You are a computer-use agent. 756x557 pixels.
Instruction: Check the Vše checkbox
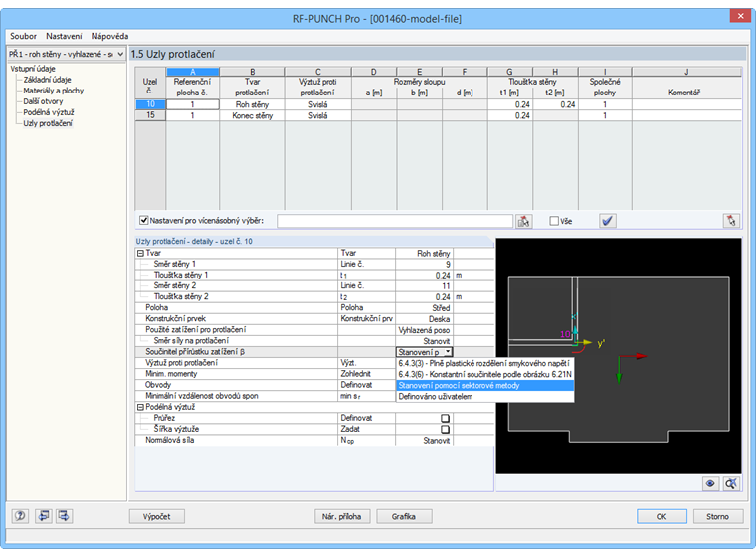pyautogui.click(x=554, y=221)
